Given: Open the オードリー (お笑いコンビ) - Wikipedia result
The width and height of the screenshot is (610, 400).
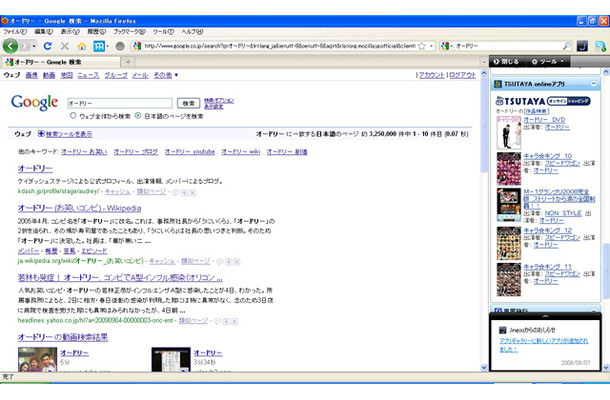Looking at the screenshot, I should (x=79, y=208).
